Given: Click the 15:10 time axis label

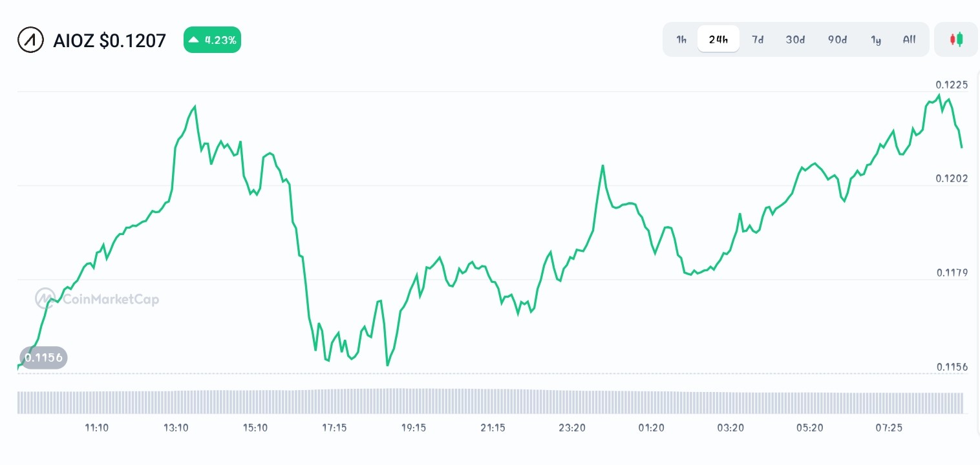Looking at the screenshot, I should point(255,428).
